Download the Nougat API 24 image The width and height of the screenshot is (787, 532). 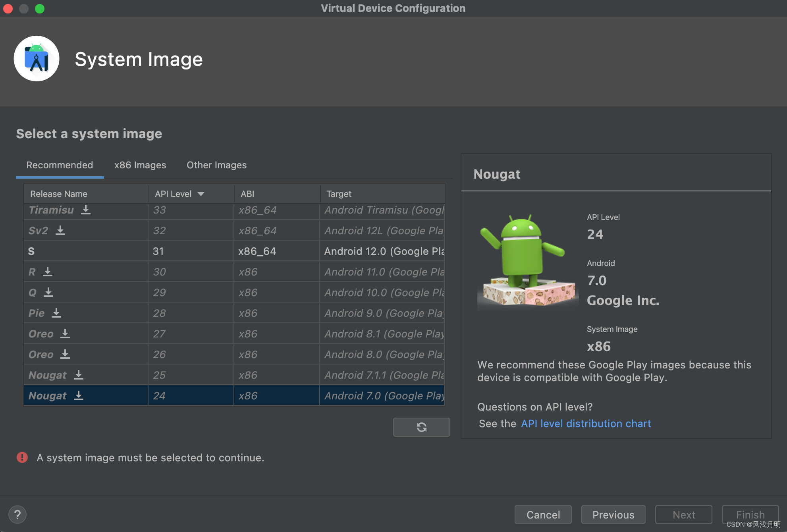[79, 395]
